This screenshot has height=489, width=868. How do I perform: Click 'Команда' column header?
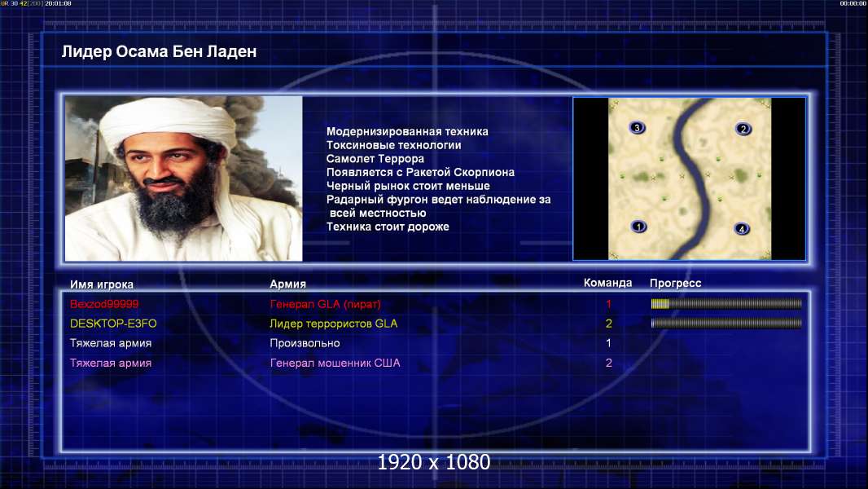click(607, 283)
